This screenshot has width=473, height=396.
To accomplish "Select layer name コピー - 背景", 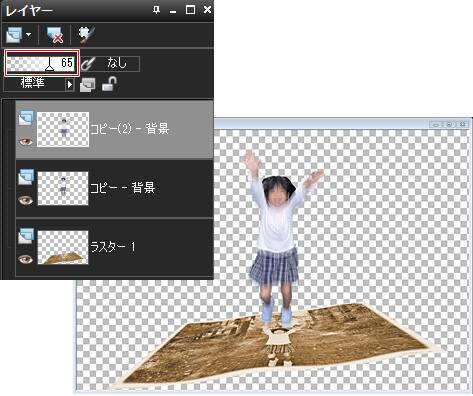I will [123, 188].
